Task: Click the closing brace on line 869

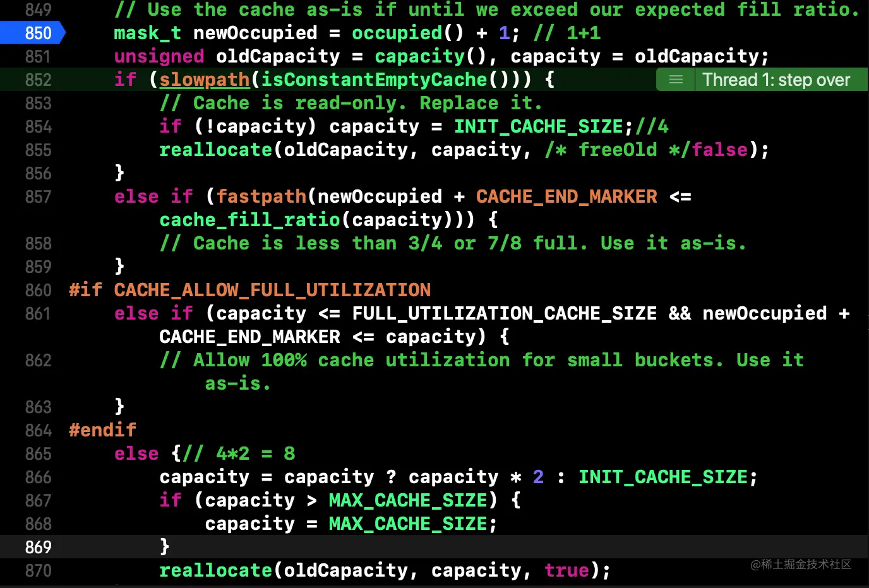Action: [165, 547]
